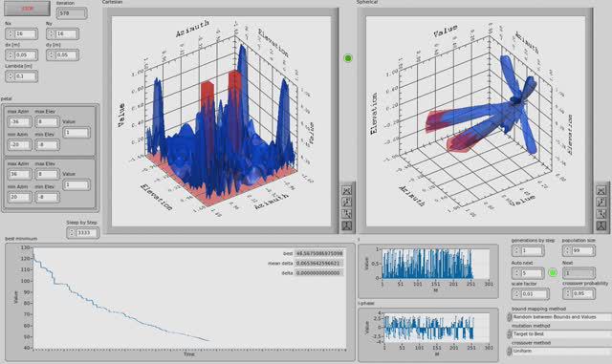
Task: Toggle the green LED next to Auto next
Action: pos(553,272)
